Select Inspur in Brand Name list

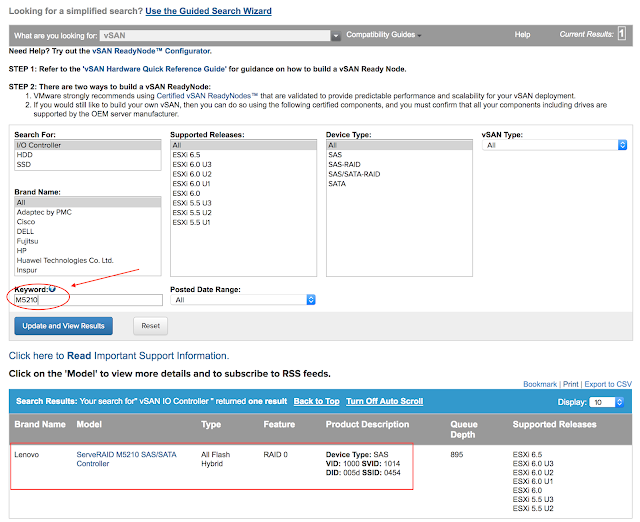click(88, 270)
